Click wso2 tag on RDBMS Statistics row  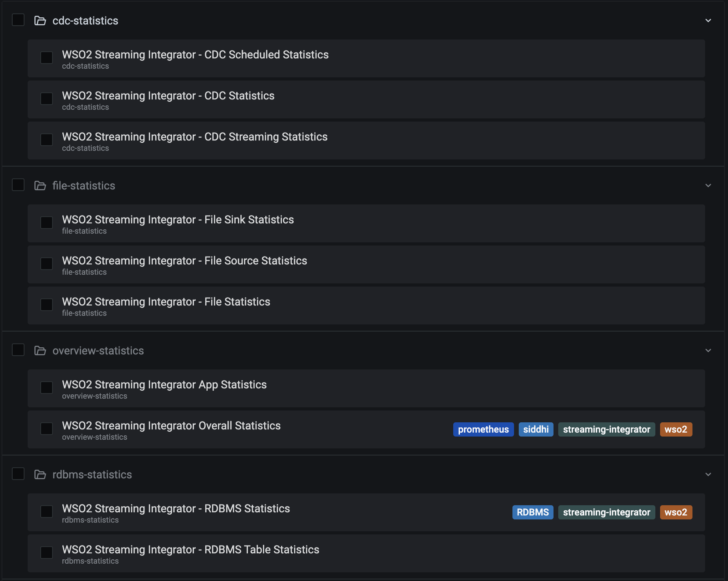pyautogui.click(x=676, y=512)
